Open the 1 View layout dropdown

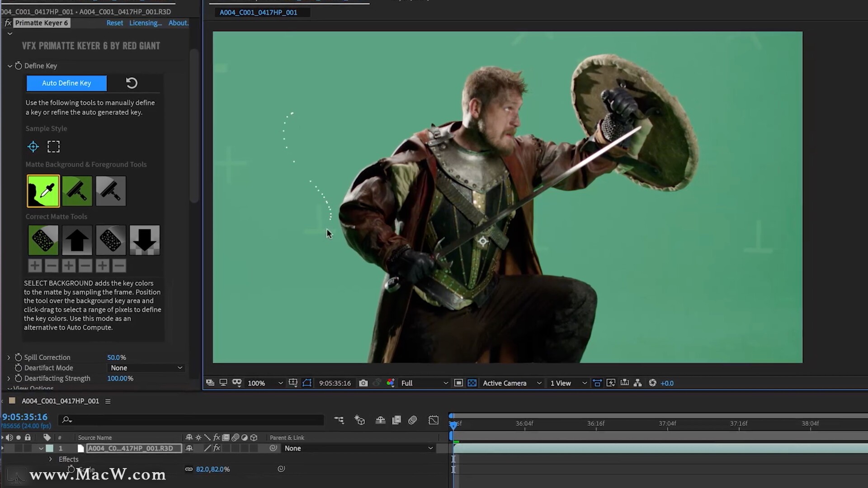tap(568, 383)
